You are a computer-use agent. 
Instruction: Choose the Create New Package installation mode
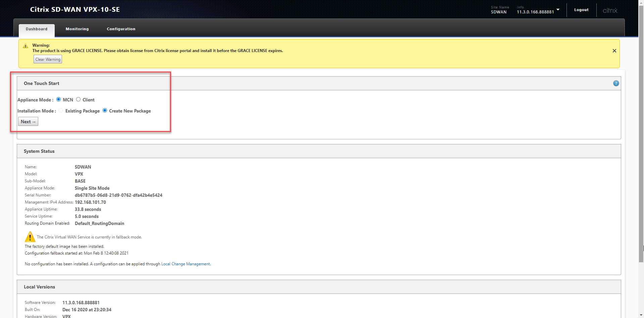(x=105, y=110)
